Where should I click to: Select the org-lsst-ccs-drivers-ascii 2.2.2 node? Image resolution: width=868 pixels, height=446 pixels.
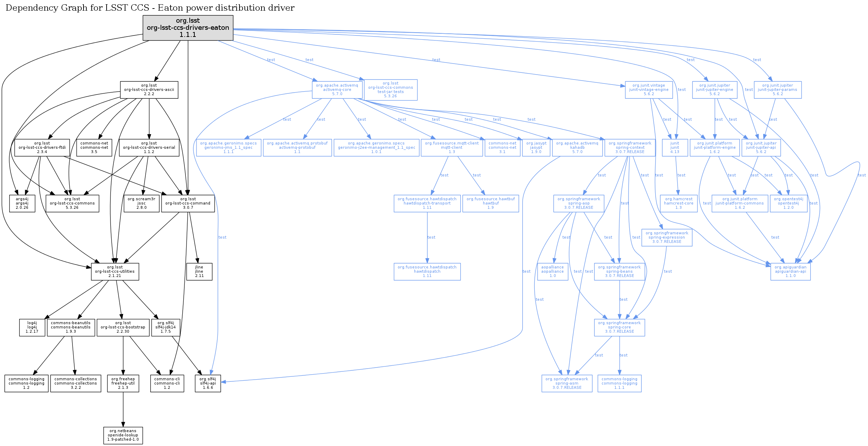point(149,90)
